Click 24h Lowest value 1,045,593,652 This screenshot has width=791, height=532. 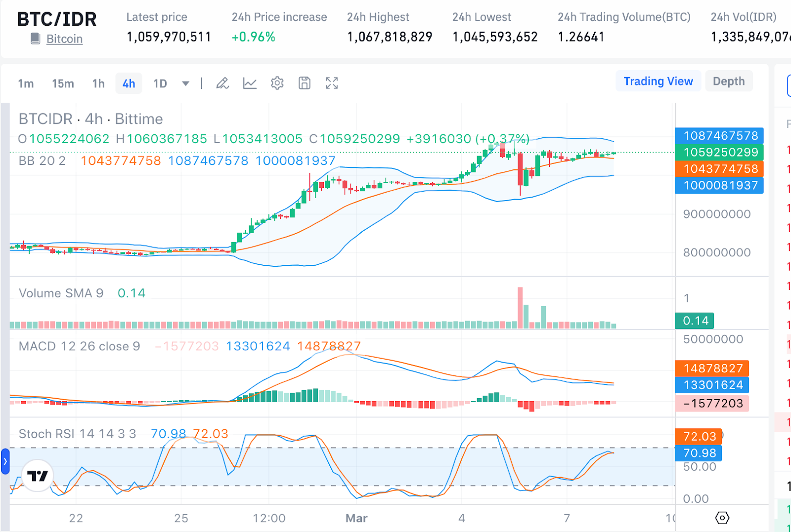click(495, 37)
